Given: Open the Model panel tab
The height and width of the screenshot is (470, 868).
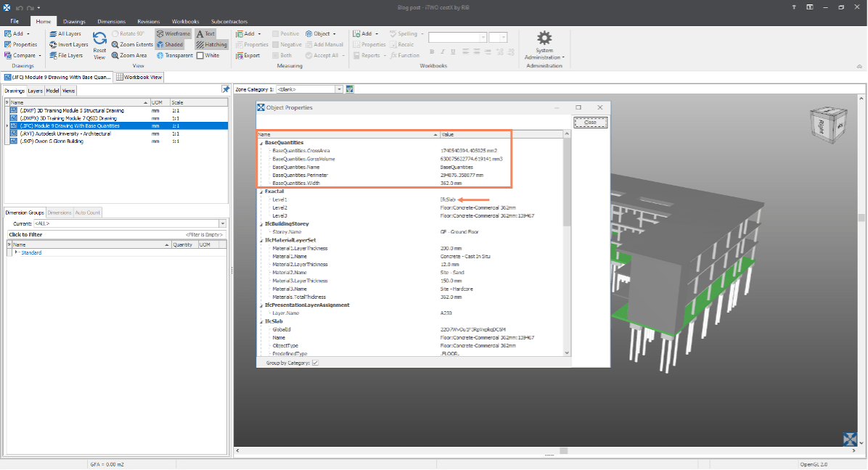Looking at the screenshot, I should click(52, 91).
